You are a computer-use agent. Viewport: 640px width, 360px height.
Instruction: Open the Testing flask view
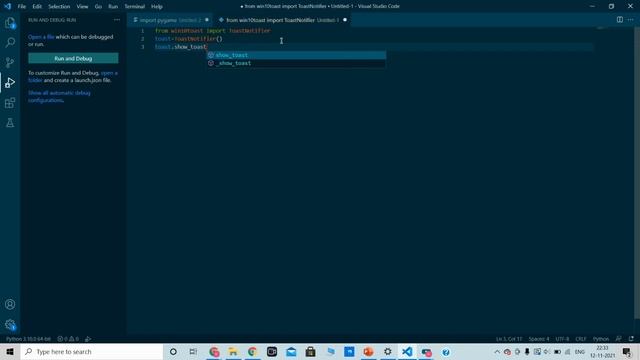point(10,122)
